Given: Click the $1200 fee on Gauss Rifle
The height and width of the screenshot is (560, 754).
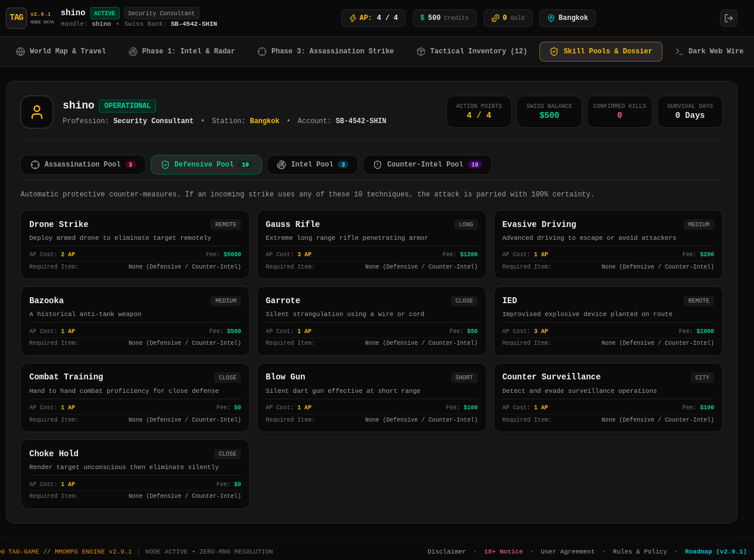Looking at the screenshot, I should 469,255.
